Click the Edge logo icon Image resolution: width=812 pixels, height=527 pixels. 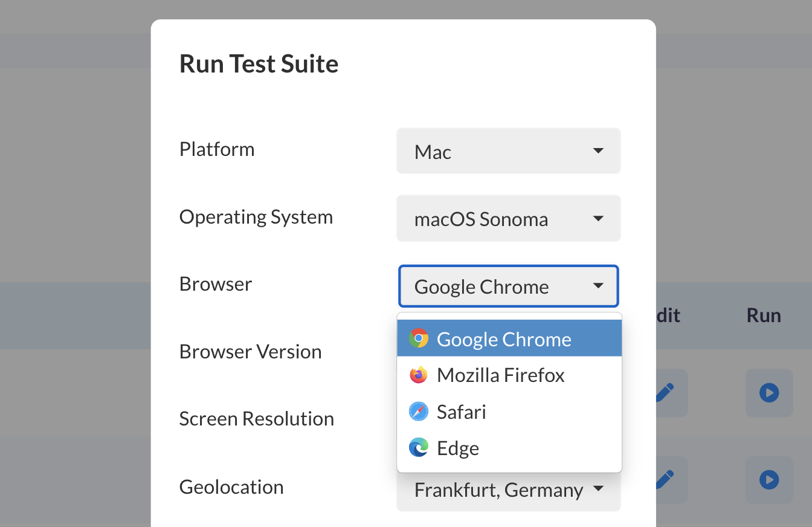click(x=419, y=448)
